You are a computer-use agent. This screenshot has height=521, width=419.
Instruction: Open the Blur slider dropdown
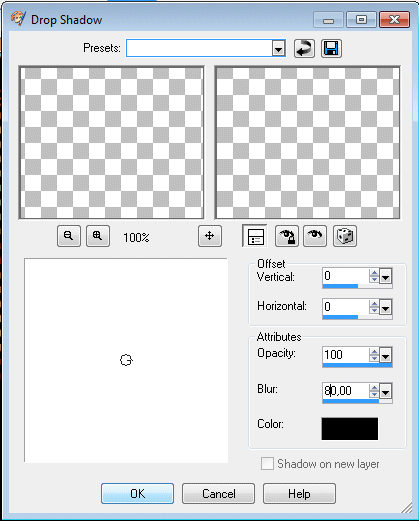[x=386, y=391]
